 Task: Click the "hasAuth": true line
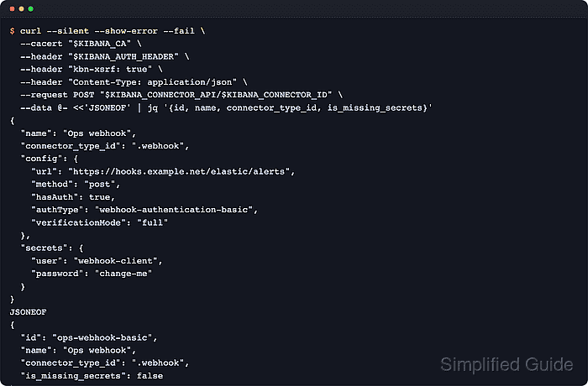click(74, 196)
